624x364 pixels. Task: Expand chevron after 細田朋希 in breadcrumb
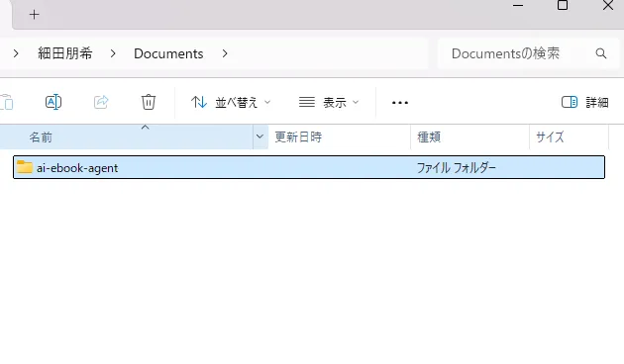pyautogui.click(x=113, y=53)
